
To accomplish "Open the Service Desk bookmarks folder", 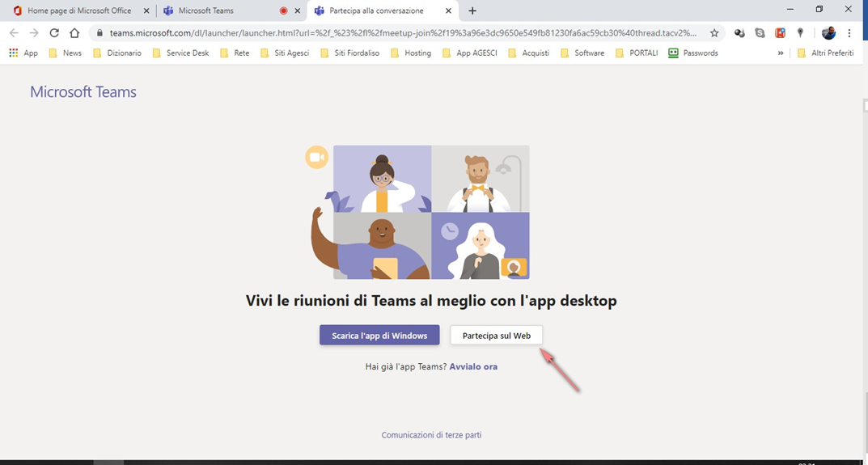I will click(180, 53).
